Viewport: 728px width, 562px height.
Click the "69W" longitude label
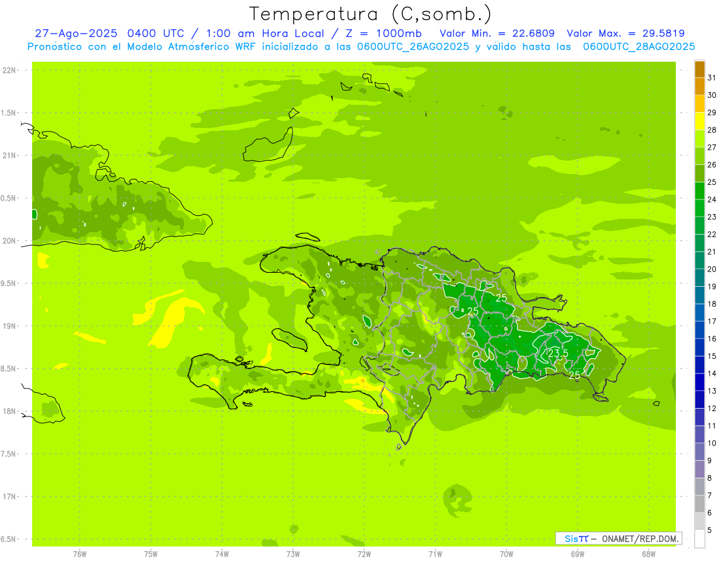[578, 554]
